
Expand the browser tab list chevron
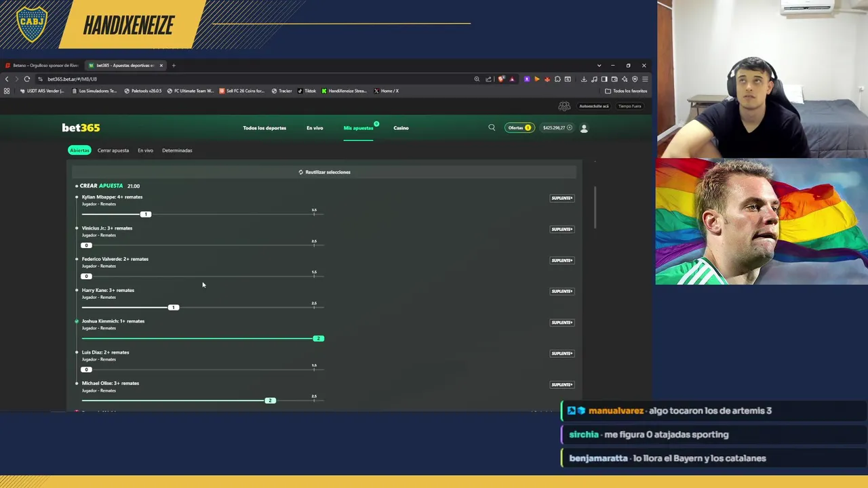pyautogui.click(x=599, y=66)
